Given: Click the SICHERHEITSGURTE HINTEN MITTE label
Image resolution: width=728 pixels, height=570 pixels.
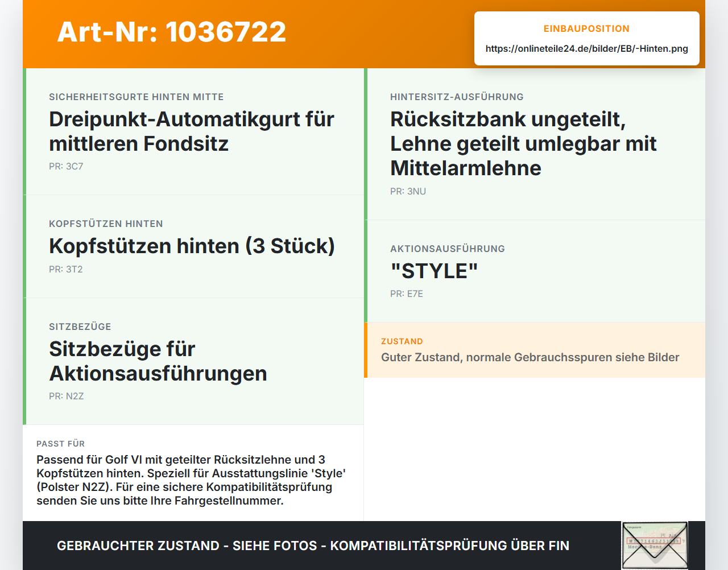Looking at the screenshot, I should pos(136,97).
